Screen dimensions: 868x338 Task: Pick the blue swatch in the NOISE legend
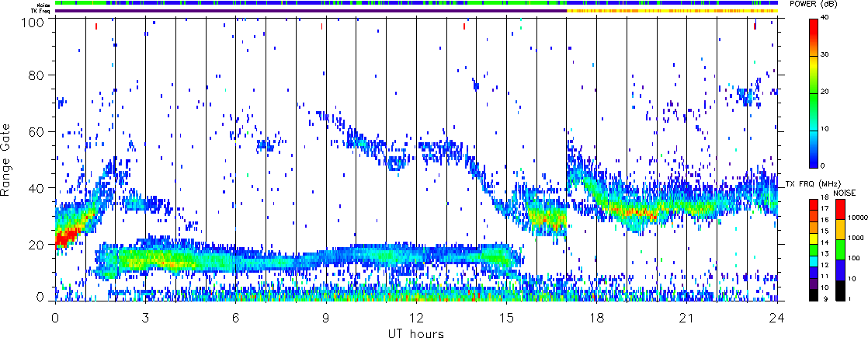[x=840, y=270]
